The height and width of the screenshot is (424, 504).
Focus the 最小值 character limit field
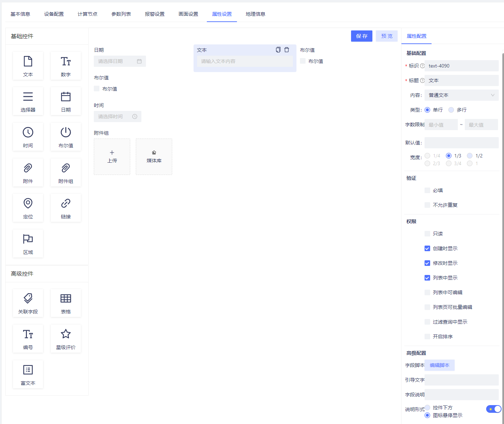(x=441, y=125)
